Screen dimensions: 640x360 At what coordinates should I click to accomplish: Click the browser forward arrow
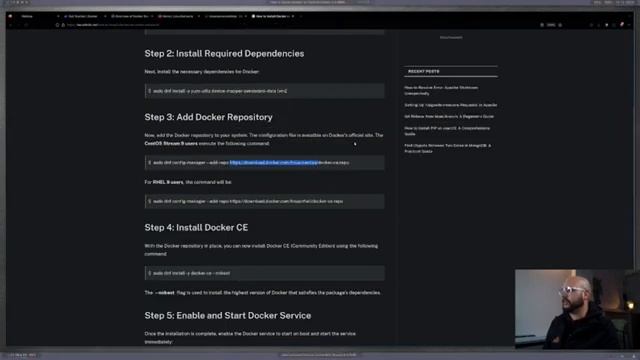(18, 25)
